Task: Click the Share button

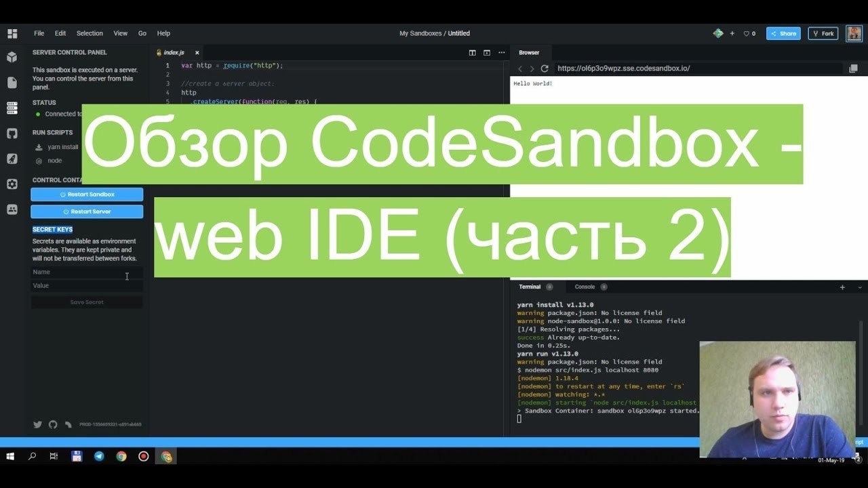Action: 783,33
